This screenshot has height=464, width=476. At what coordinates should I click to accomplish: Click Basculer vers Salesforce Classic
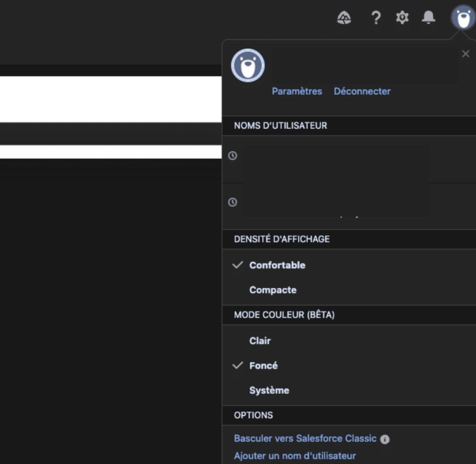click(x=305, y=438)
